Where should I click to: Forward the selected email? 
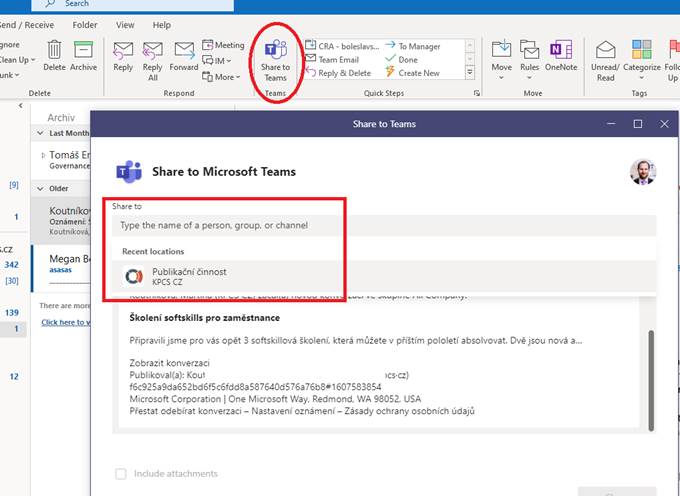pyautogui.click(x=184, y=56)
